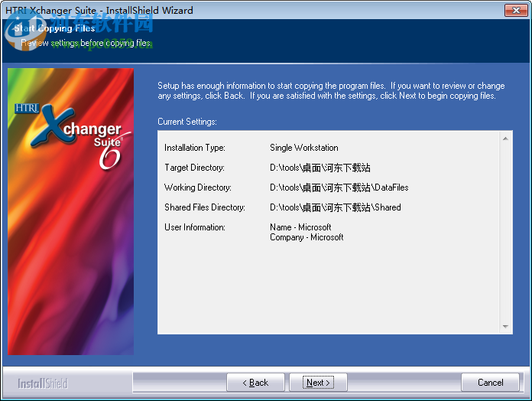Close the InstallShield Wizard window

pyautogui.click(x=516, y=10)
